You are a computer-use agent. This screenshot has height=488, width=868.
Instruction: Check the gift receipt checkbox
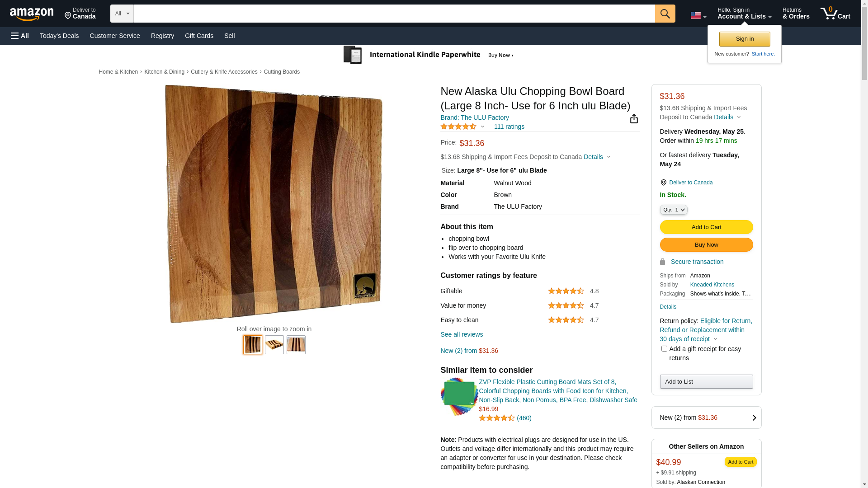(x=664, y=349)
